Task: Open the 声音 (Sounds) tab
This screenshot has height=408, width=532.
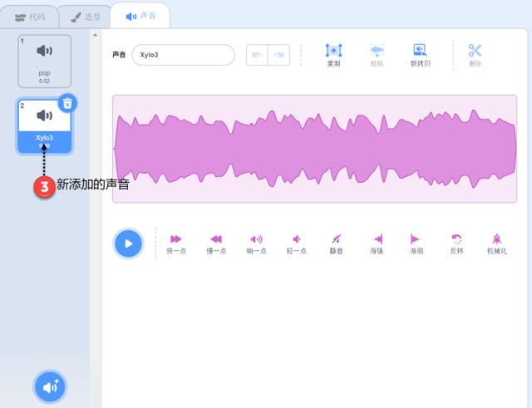Action: [140, 16]
